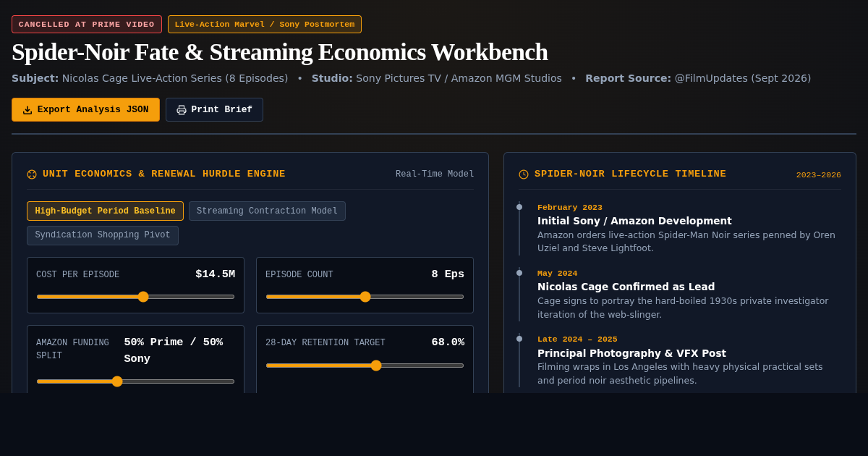
Task: Click Principal Photography & VFX Post heading
Action: point(631,353)
